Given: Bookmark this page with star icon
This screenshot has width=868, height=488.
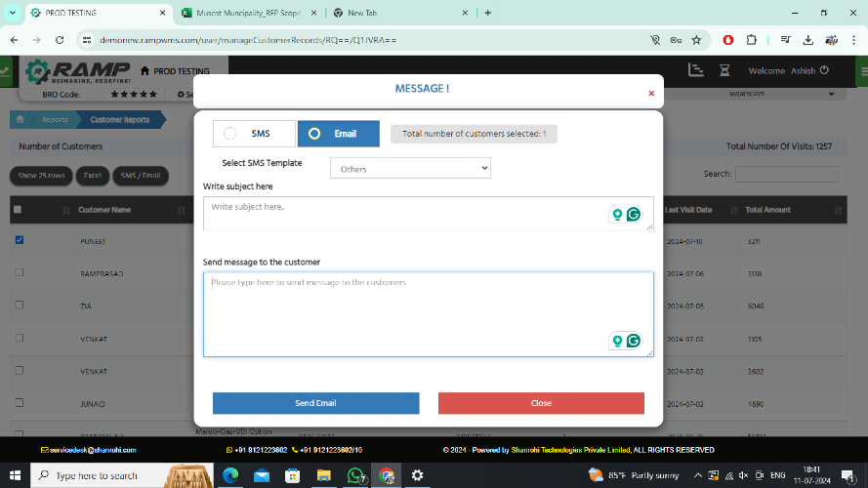Looking at the screenshot, I should pyautogui.click(x=696, y=40).
